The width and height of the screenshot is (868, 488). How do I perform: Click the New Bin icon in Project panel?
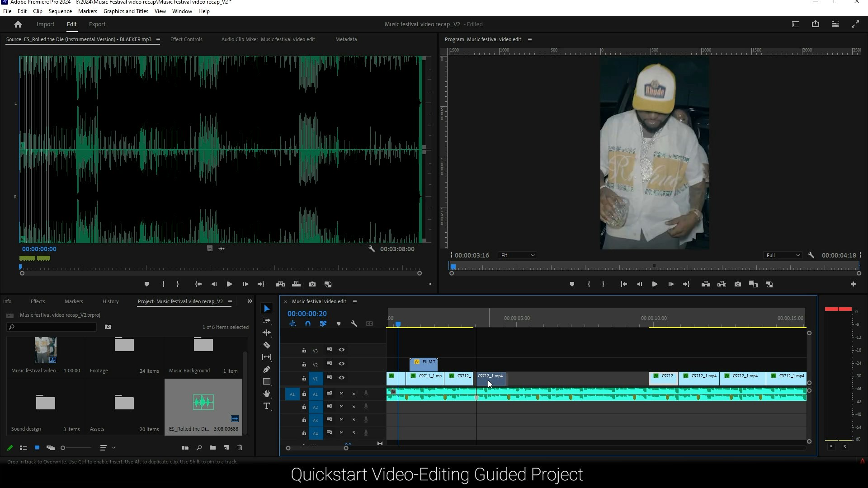[212, 448]
